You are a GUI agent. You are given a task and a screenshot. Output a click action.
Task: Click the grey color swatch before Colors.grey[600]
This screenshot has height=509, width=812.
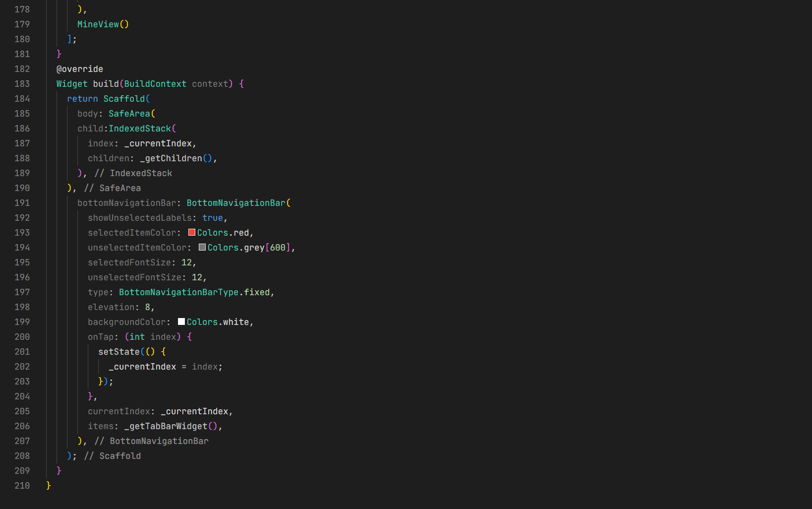click(202, 247)
